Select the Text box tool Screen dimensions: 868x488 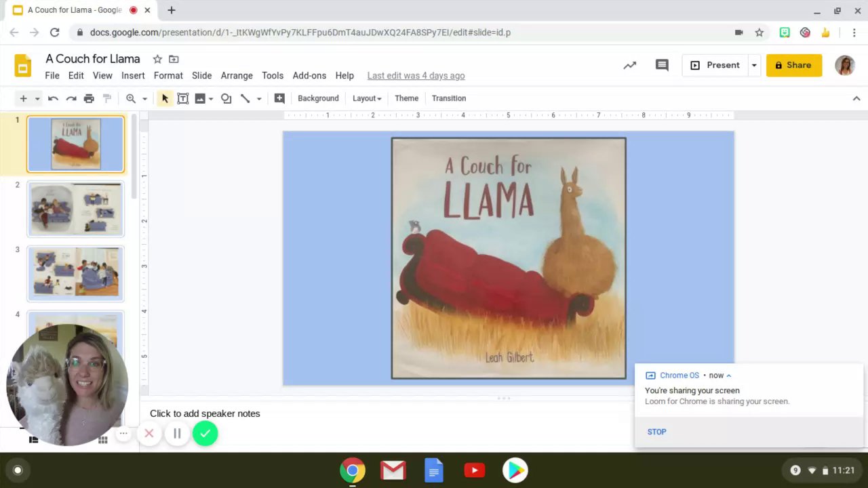pos(182,98)
